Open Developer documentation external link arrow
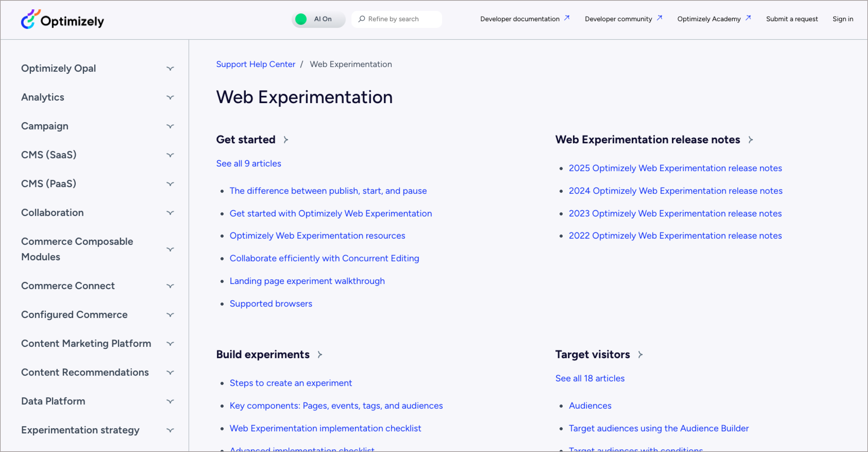The height and width of the screenshot is (452, 868). click(567, 18)
